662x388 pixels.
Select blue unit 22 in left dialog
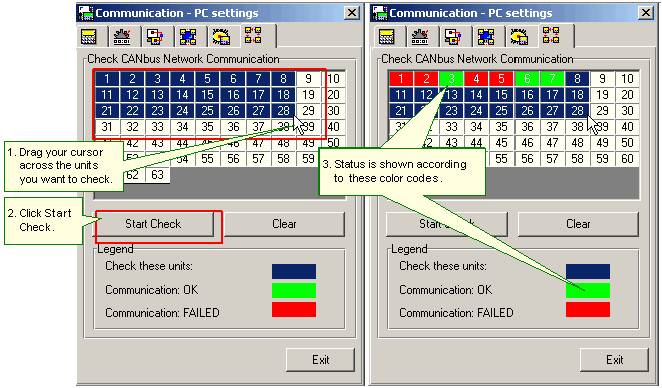[132, 111]
